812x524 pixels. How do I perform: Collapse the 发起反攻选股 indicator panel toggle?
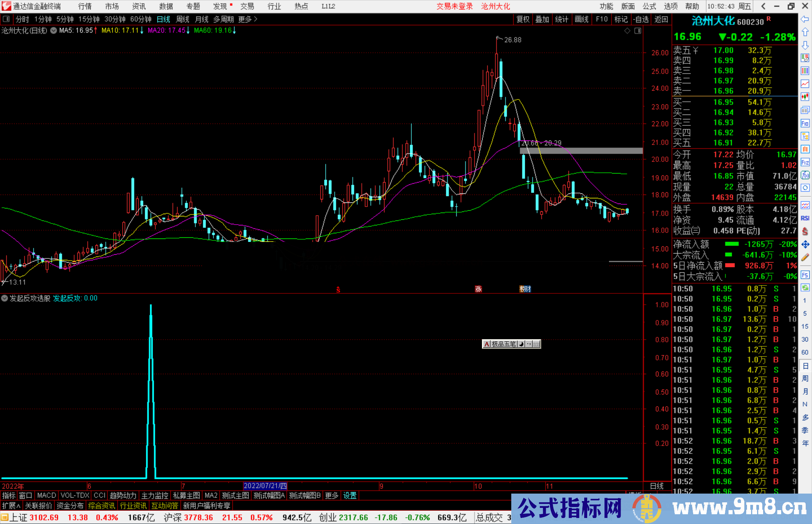click(5, 298)
